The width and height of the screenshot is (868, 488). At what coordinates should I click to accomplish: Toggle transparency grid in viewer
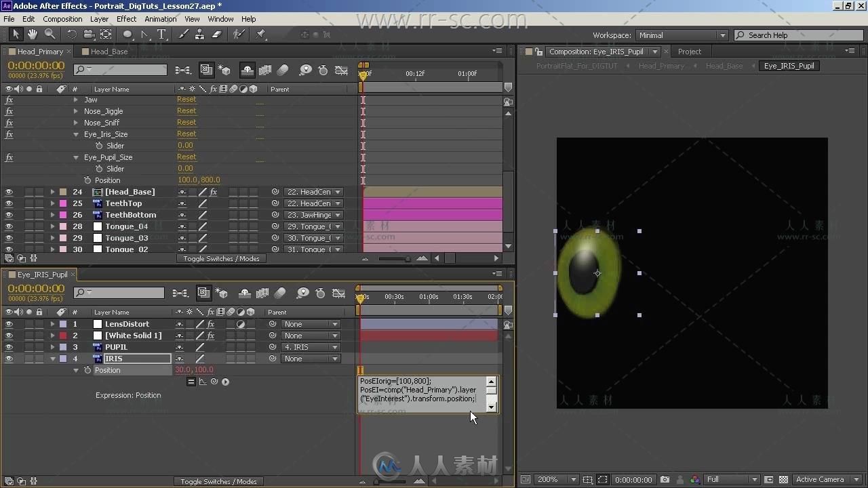(x=783, y=479)
